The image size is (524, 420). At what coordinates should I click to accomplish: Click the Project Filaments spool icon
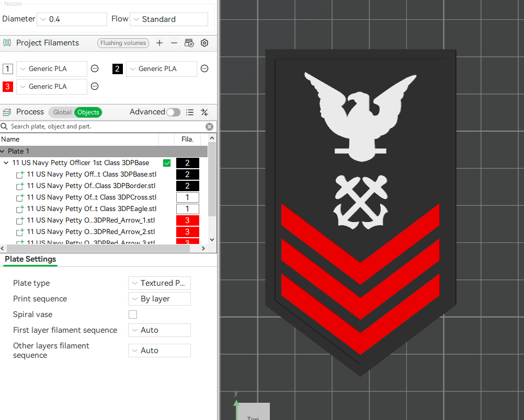point(7,42)
